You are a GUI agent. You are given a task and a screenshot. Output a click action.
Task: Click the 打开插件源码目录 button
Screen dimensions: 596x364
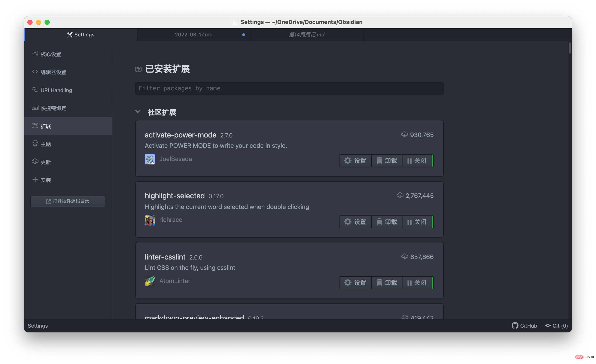[68, 201]
